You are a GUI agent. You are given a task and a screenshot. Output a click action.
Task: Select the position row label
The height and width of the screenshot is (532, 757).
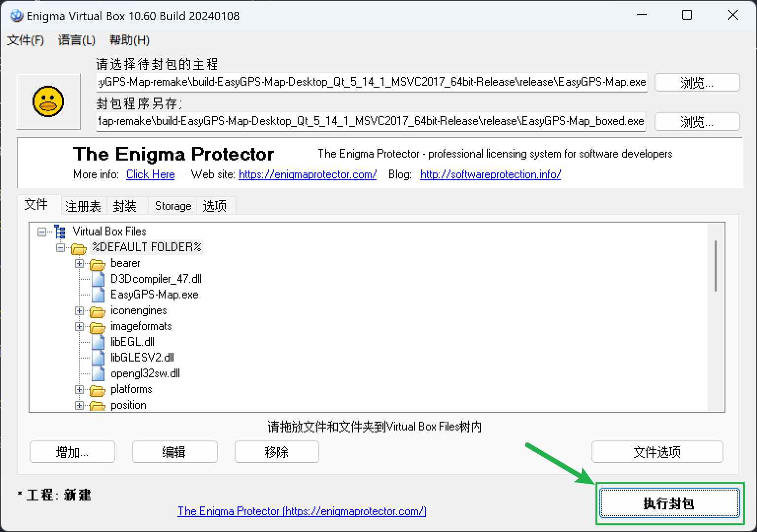pos(129,405)
